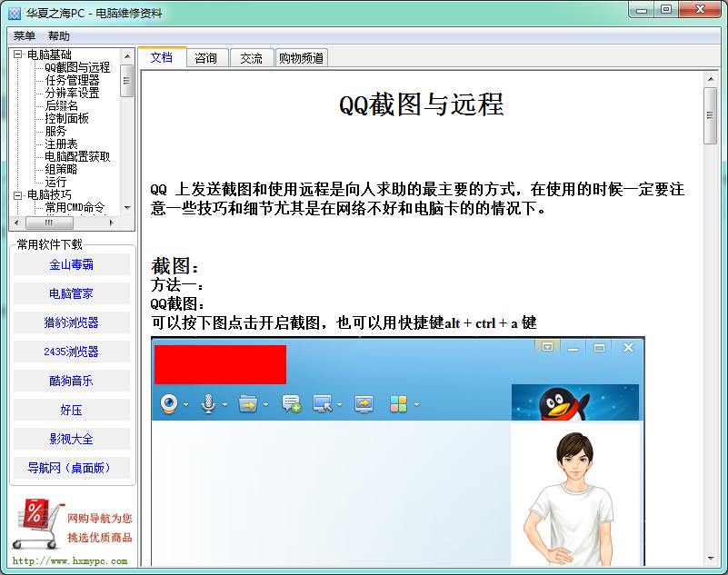Click the app icon in title bar
728x575 pixels.
(x=15, y=14)
